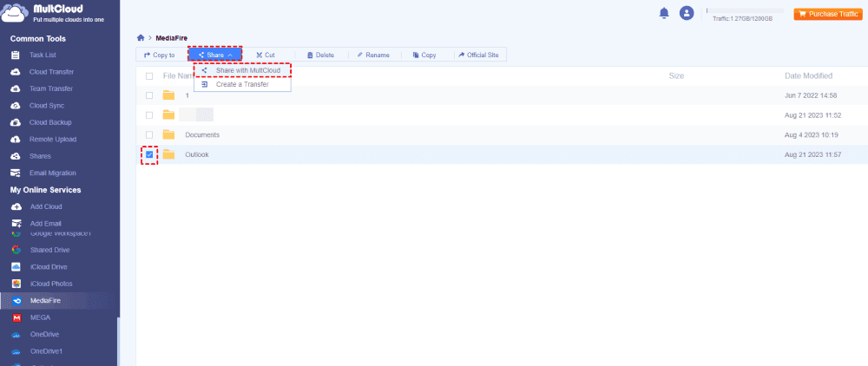Image resolution: width=868 pixels, height=366 pixels.
Task: Click the Add Cloud plus icon
Action: click(16, 206)
